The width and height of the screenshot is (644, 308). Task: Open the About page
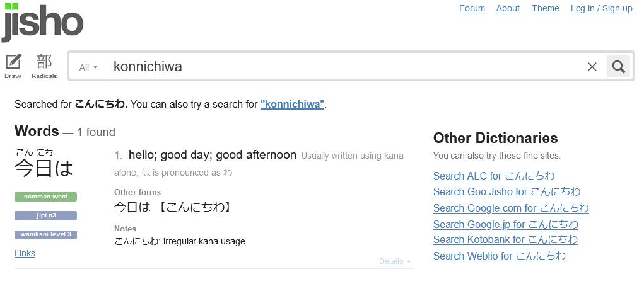coord(508,9)
